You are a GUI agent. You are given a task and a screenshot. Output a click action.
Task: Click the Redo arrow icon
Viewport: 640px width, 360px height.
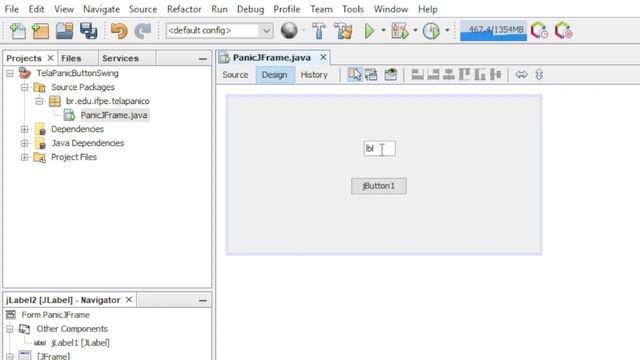(x=142, y=31)
